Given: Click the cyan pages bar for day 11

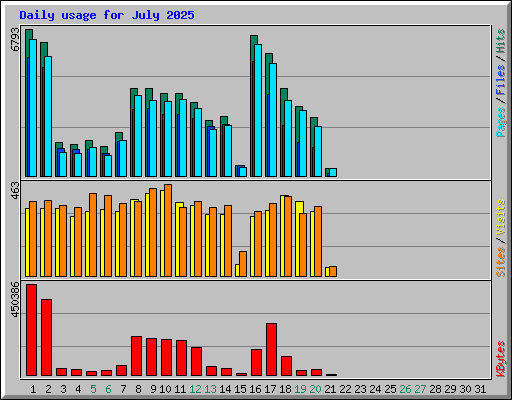Looking at the screenshot, I should 183,138.
